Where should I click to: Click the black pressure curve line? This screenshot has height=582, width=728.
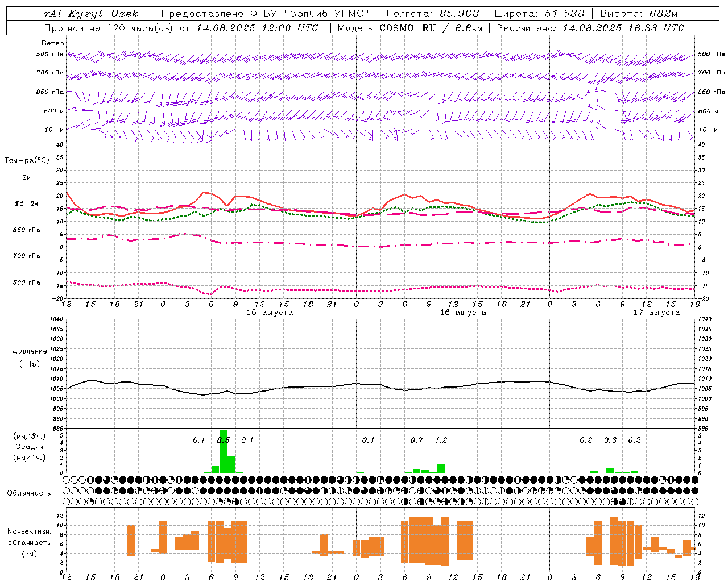[380, 385]
